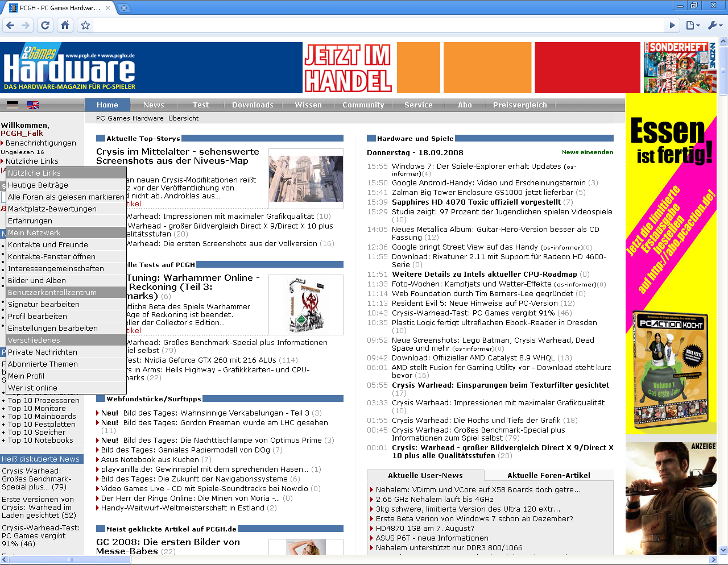The height and width of the screenshot is (565, 728).
Task: Select Wer ist online entry
Action: [x=66, y=388]
